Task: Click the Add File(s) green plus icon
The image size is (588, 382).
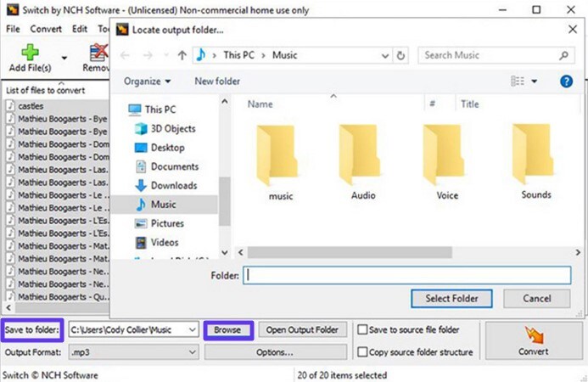Action: pyautogui.click(x=30, y=52)
